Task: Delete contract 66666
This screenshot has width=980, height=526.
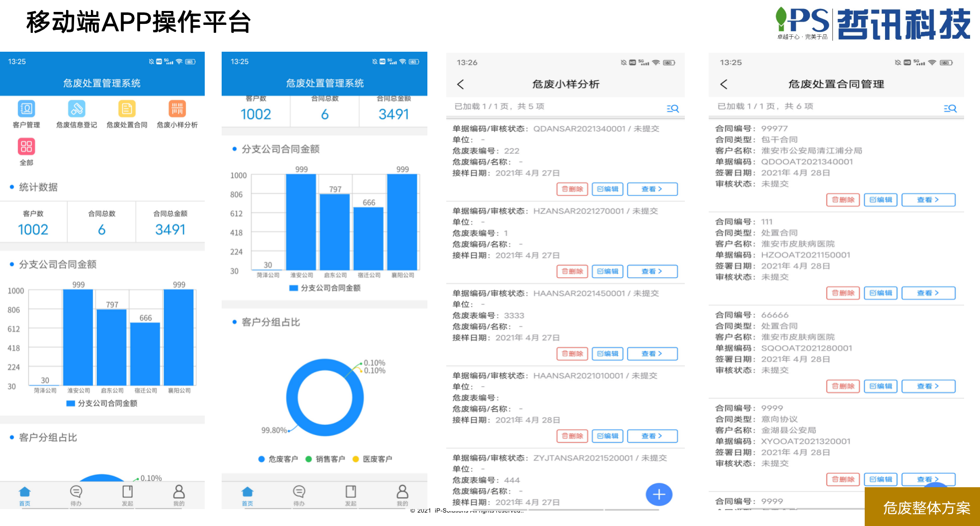Action: (x=843, y=386)
